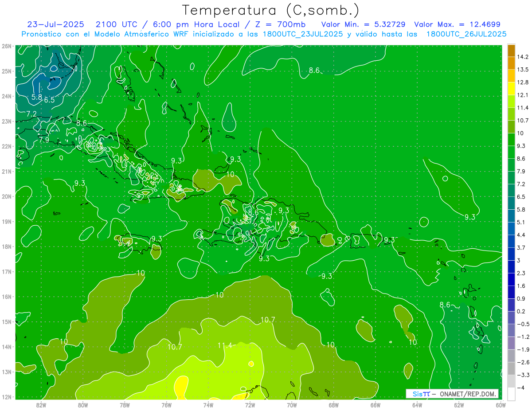This screenshot has height=411, width=532.
Task: Click the '12N' latitude axis label
Action: (x=7, y=397)
